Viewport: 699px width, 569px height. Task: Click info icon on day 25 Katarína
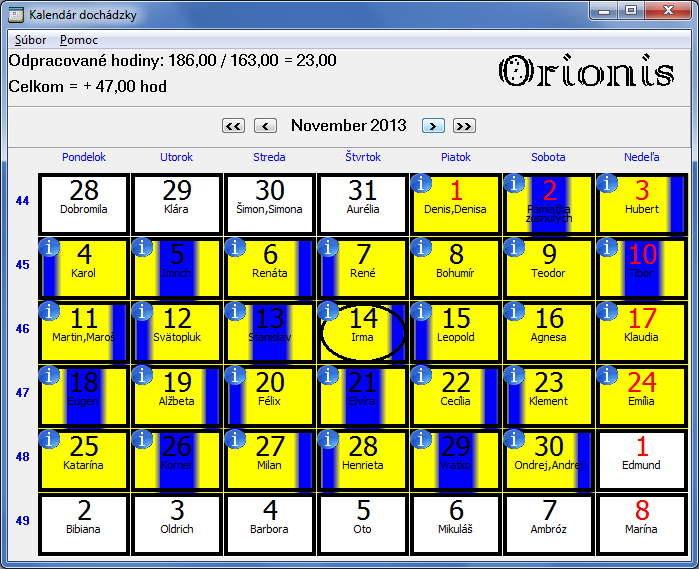[x=49, y=439]
